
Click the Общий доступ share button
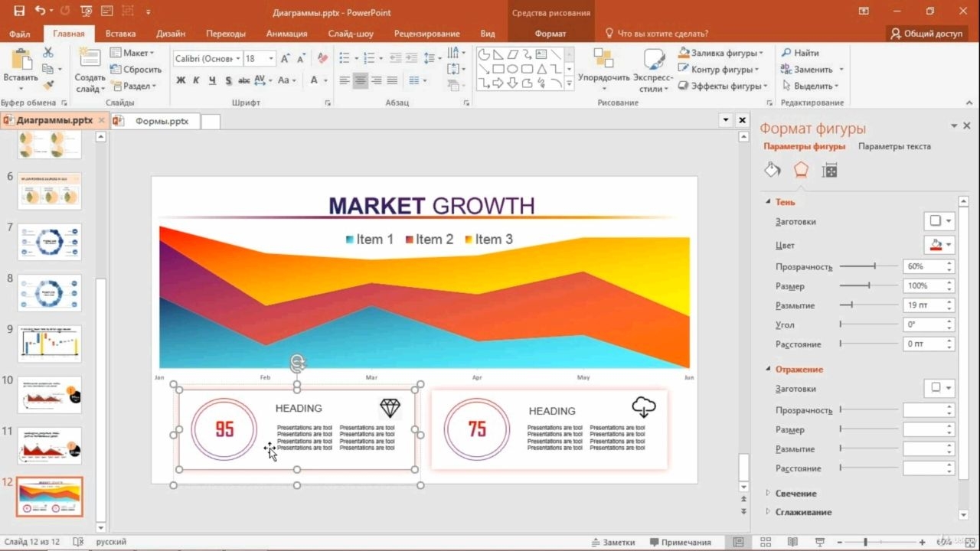[x=926, y=34]
